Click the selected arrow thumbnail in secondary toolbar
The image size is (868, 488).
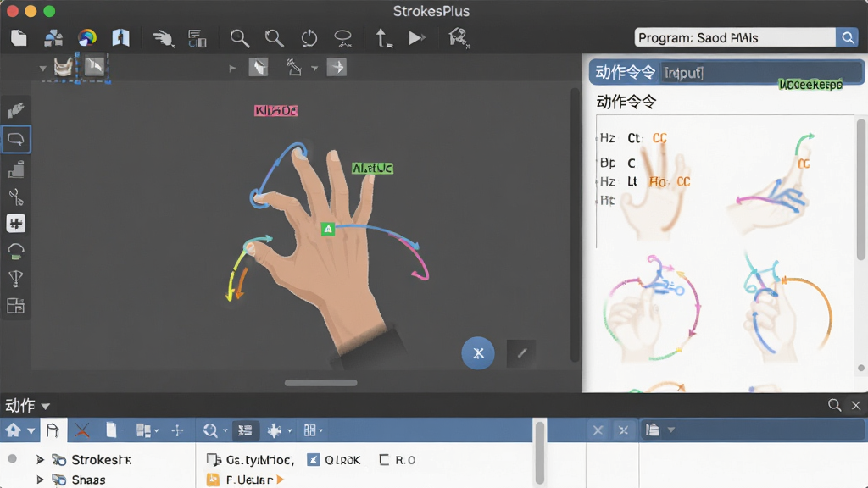tap(94, 67)
